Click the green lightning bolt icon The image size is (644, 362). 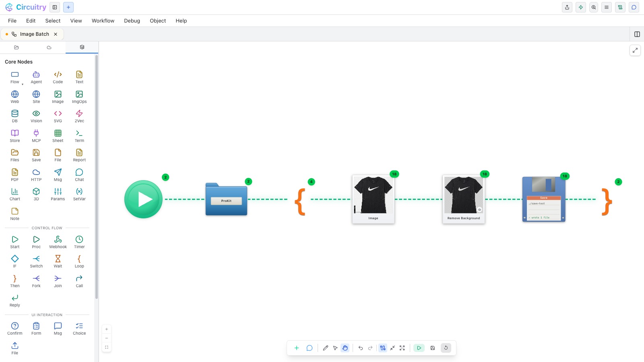(x=581, y=7)
